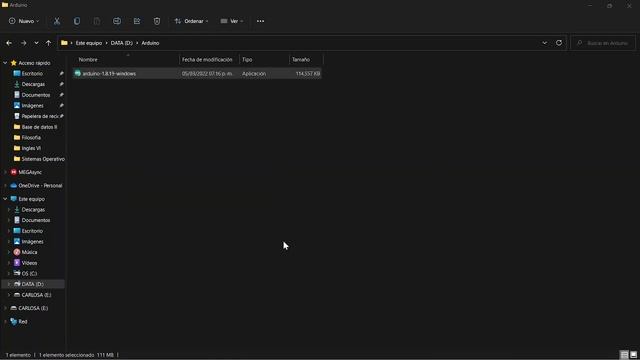Image resolution: width=640 pixels, height=360 pixels.
Task: Open 'Papelera de reciclaje' in sidebar
Action: pos(39,116)
